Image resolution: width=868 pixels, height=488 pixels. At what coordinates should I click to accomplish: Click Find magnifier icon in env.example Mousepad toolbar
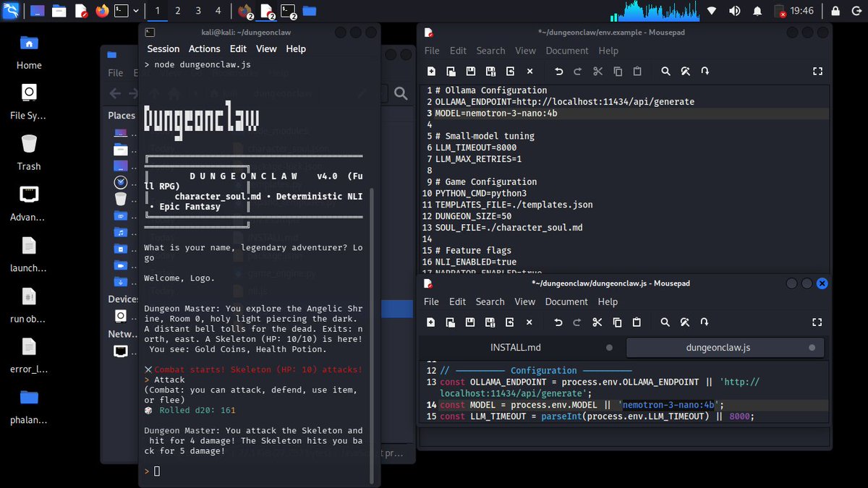665,71
